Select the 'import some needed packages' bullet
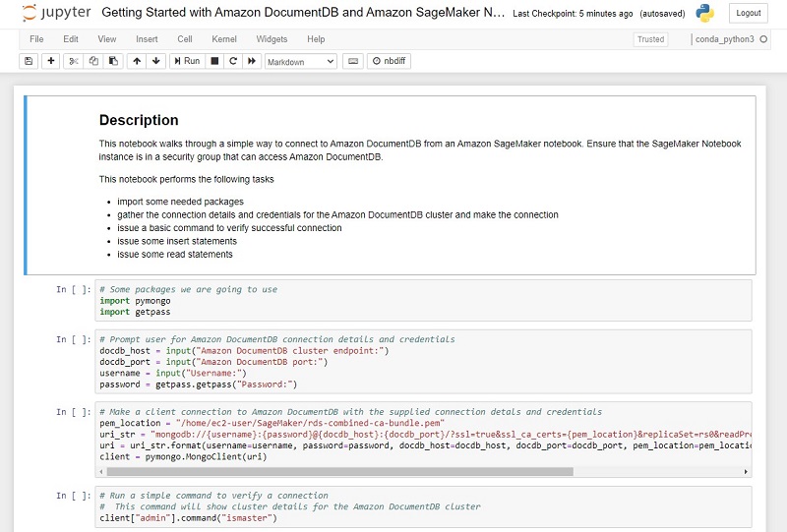 180,202
